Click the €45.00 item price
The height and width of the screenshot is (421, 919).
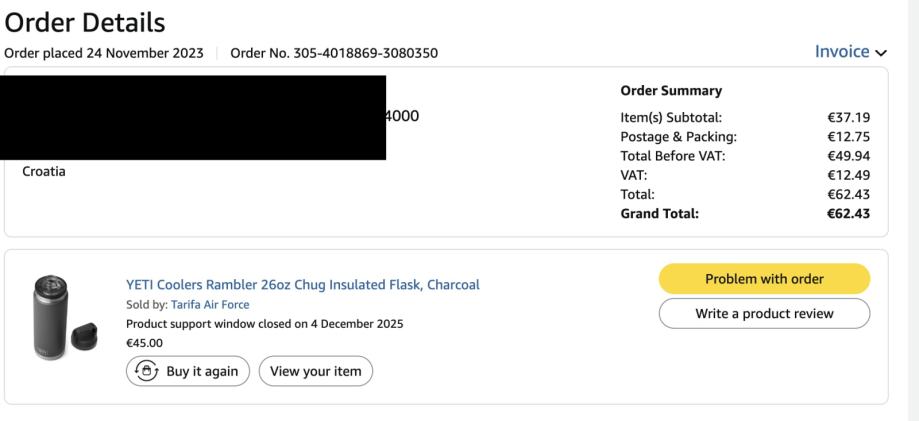point(144,342)
